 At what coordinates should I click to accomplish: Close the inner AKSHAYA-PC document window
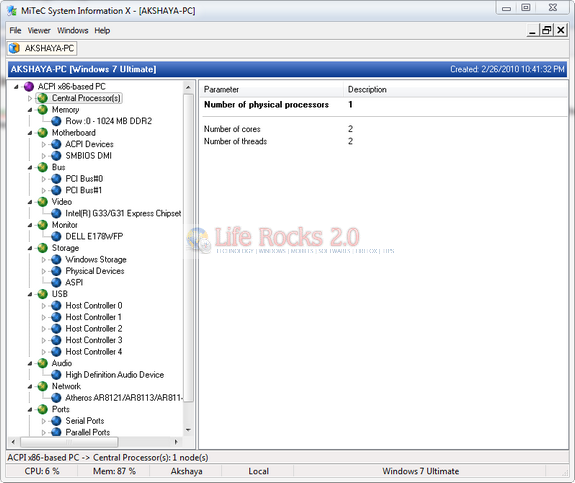[x=560, y=30]
